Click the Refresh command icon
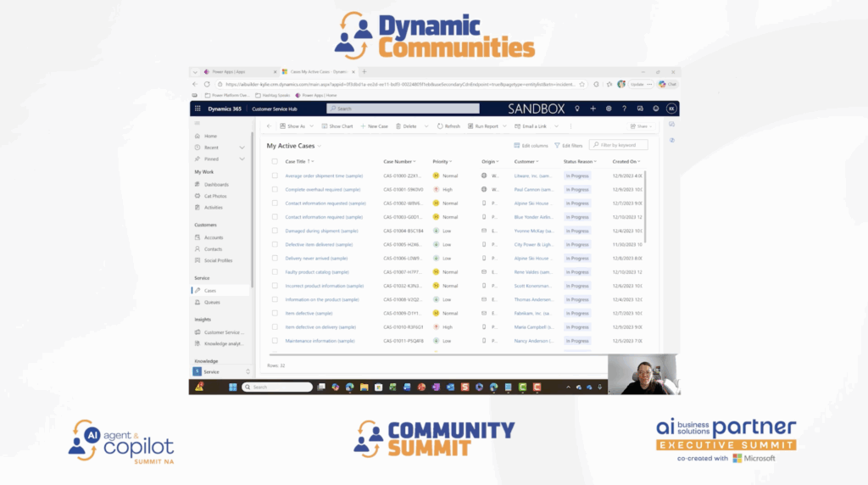This screenshot has width=868, height=485. pos(440,126)
